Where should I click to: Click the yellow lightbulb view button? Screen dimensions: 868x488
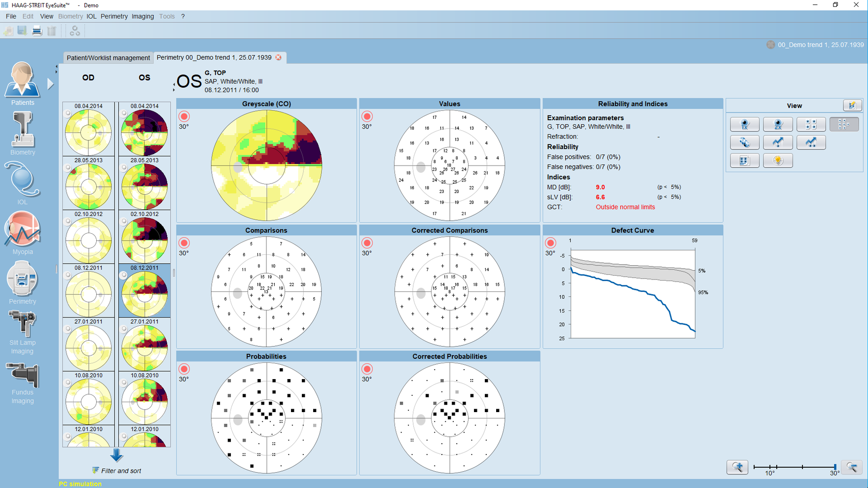[778, 161]
